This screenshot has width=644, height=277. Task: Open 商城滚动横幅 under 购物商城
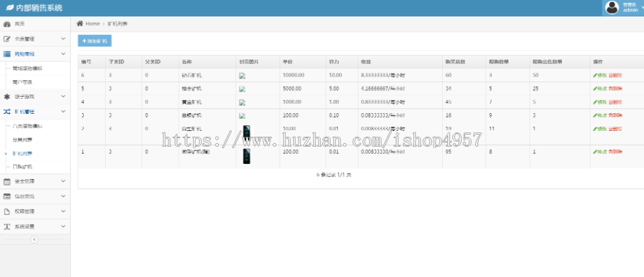pyautogui.click(x=27, y=69)
